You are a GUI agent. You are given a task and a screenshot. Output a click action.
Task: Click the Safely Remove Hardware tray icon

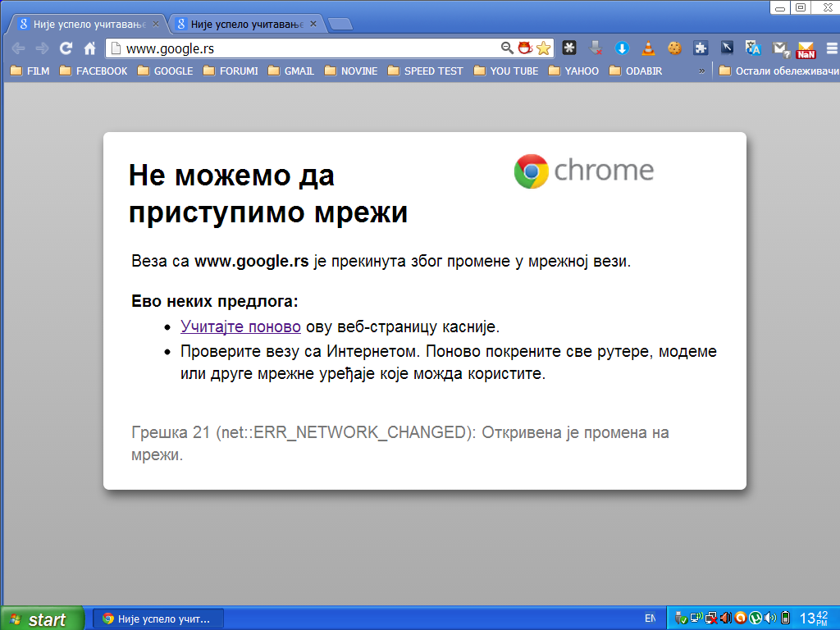pos(681,619)
